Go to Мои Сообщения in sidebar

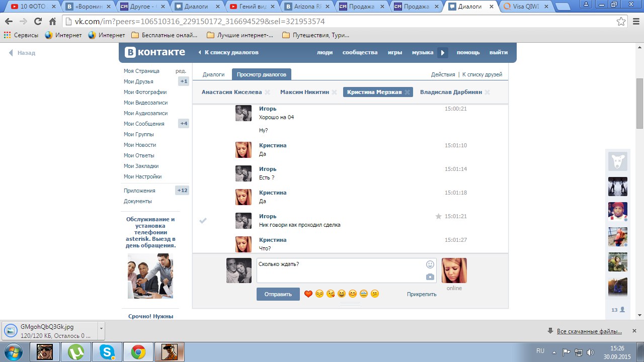click(x=144, y=124)
